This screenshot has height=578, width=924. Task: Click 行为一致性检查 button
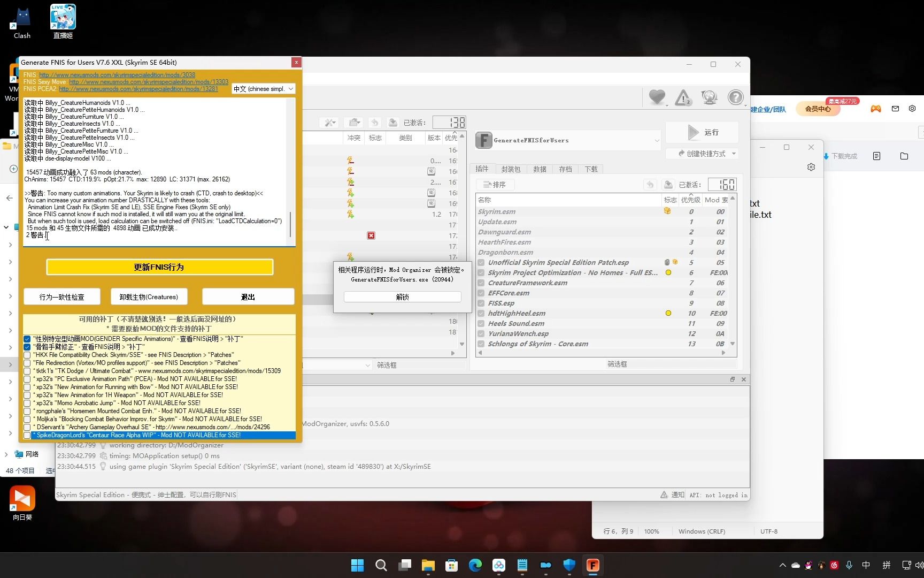[61, 297]
